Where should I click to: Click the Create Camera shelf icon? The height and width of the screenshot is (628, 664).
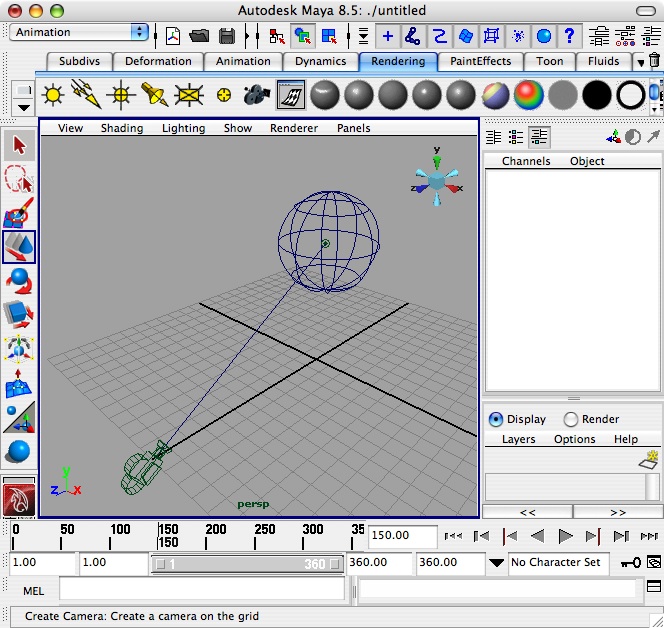[x=257, y=96]
